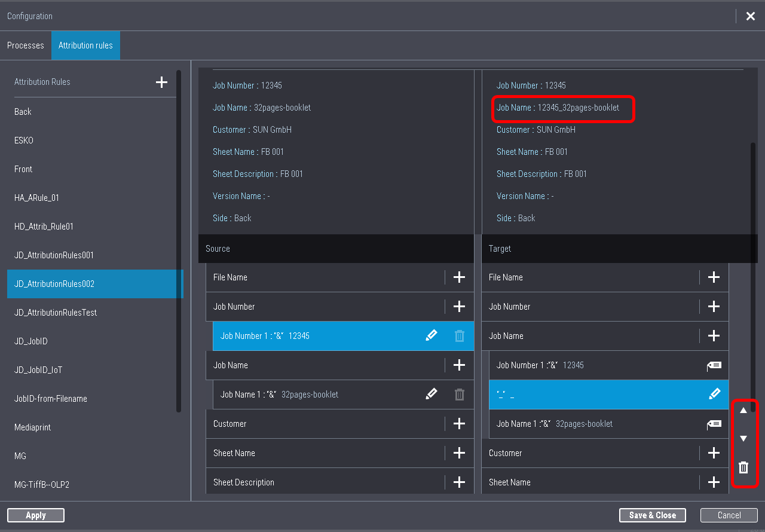
Task: Click Target preview Side Back
Action: (516, 218)
